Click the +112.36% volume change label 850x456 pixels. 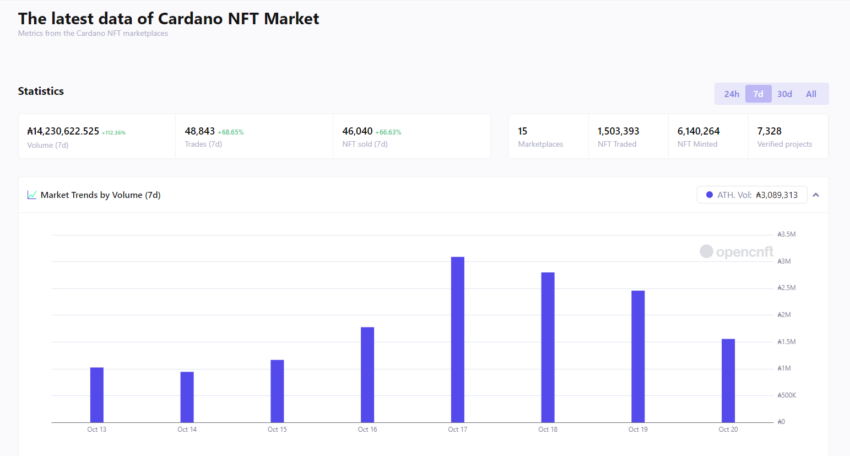(114, 133)
